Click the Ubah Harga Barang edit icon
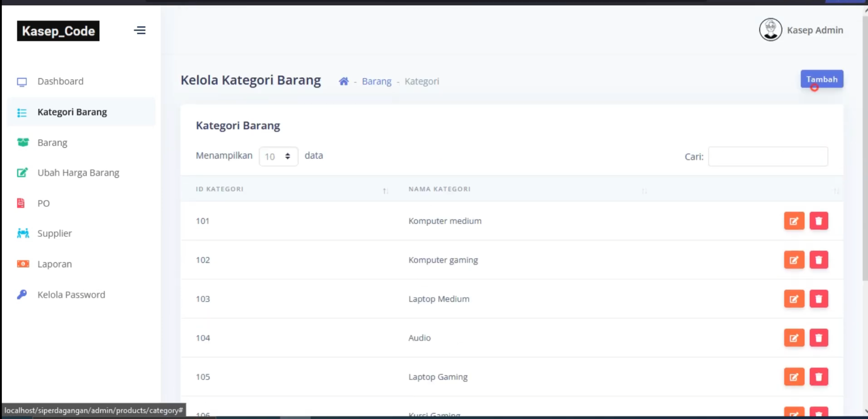Viewport: 868px width, 419px height. coord(22,173)
